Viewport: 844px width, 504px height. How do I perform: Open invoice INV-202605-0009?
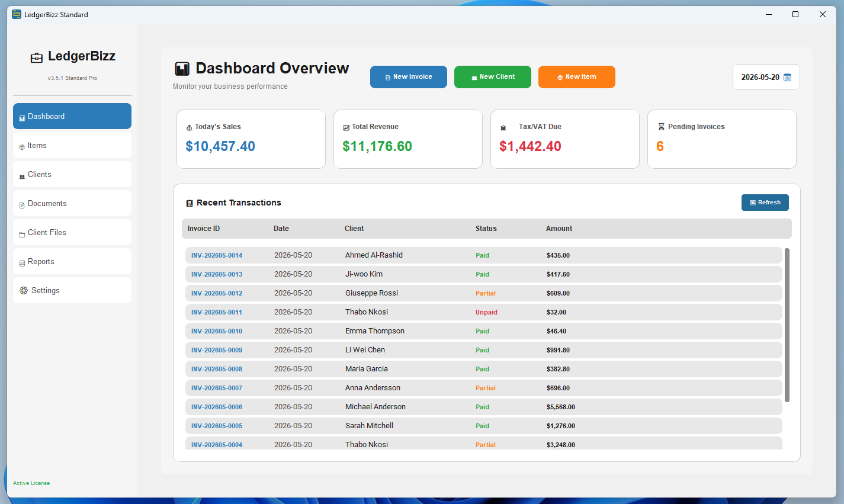pos(217,351)
